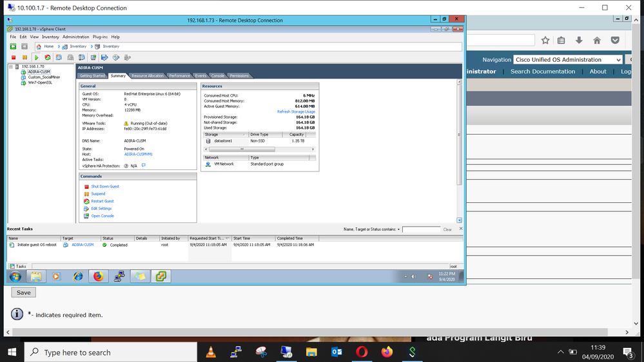
Task: Click the grey Forward navigation arrow
Action: coord(24,46)
